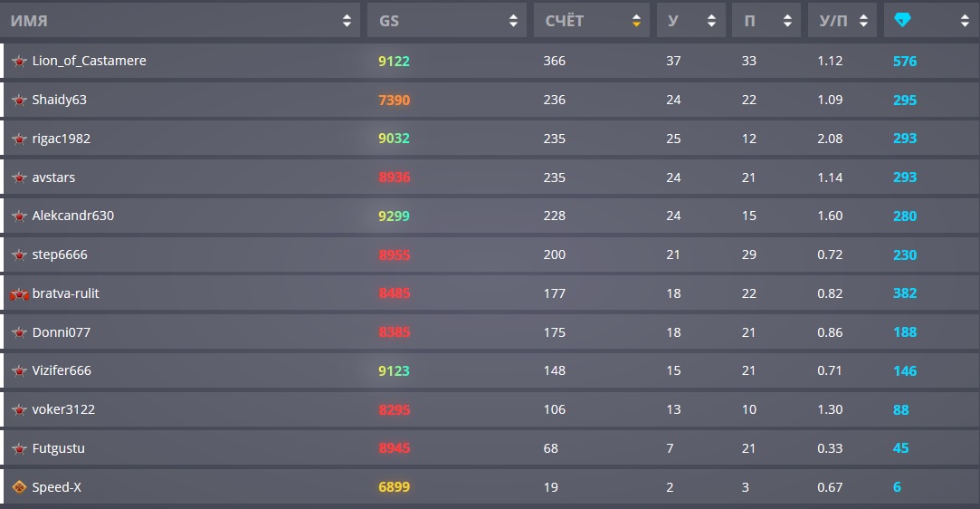
Task: Select the СЧЁТ column header label
Action: pos(565,21)
